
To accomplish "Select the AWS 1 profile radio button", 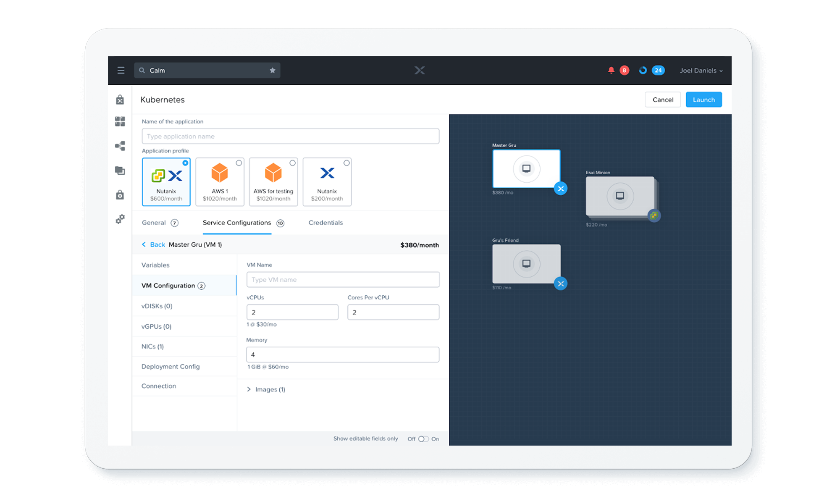I will (x=239, y=163).
